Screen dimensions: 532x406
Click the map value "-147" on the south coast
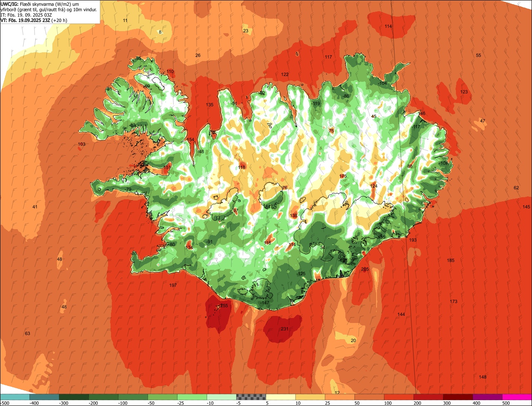[x=264, y=303]
